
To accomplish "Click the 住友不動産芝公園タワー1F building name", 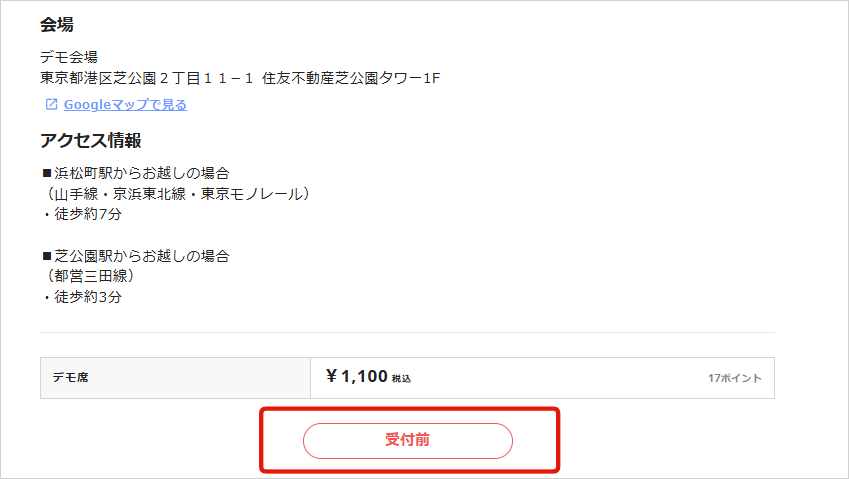I will [x=350, y=77].
